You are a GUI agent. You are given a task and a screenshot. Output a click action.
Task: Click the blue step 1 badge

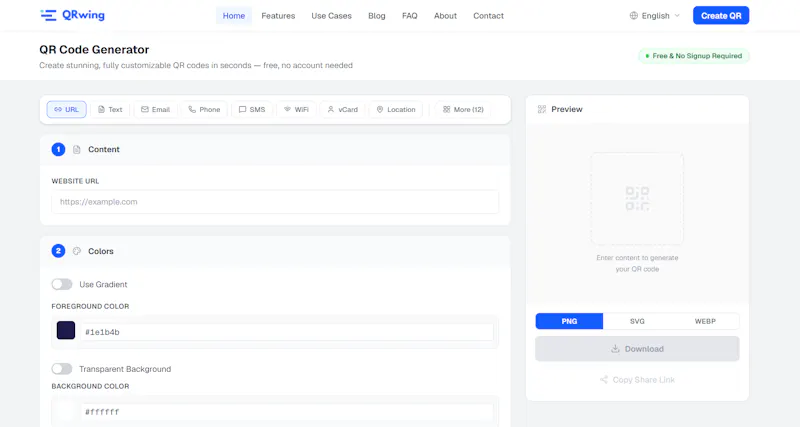58,149
